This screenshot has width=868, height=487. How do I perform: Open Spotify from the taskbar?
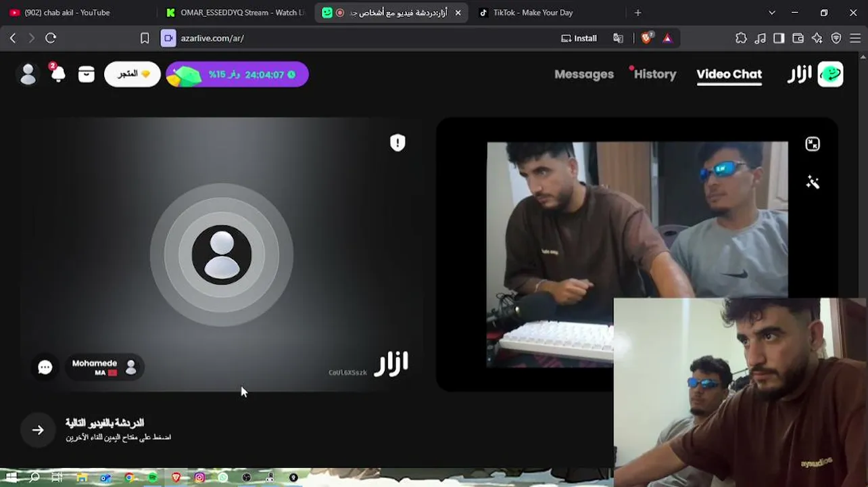click(x=153, y=478)
